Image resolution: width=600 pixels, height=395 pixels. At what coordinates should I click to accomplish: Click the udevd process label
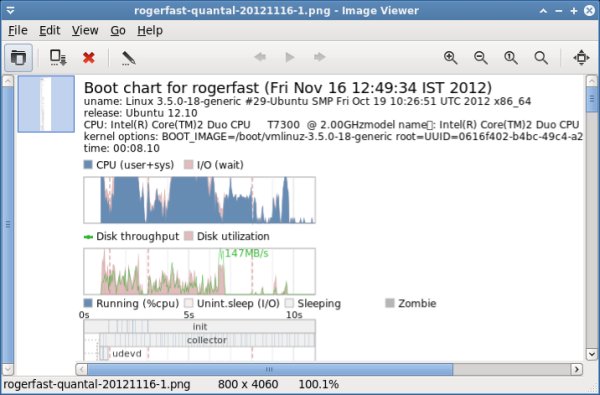[127, 354]
